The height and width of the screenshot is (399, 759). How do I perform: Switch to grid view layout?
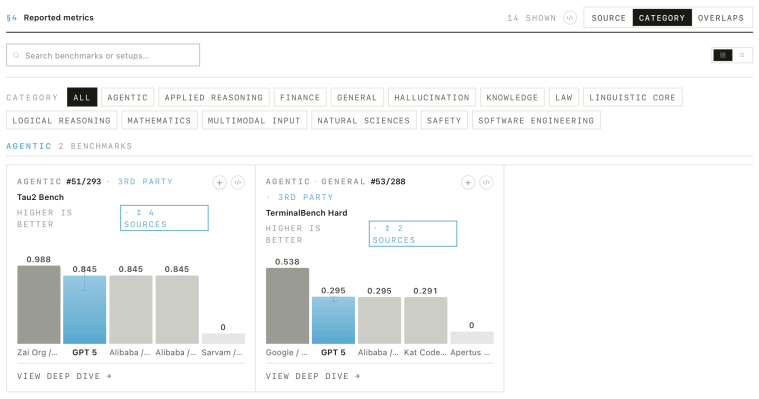[723, 55]
